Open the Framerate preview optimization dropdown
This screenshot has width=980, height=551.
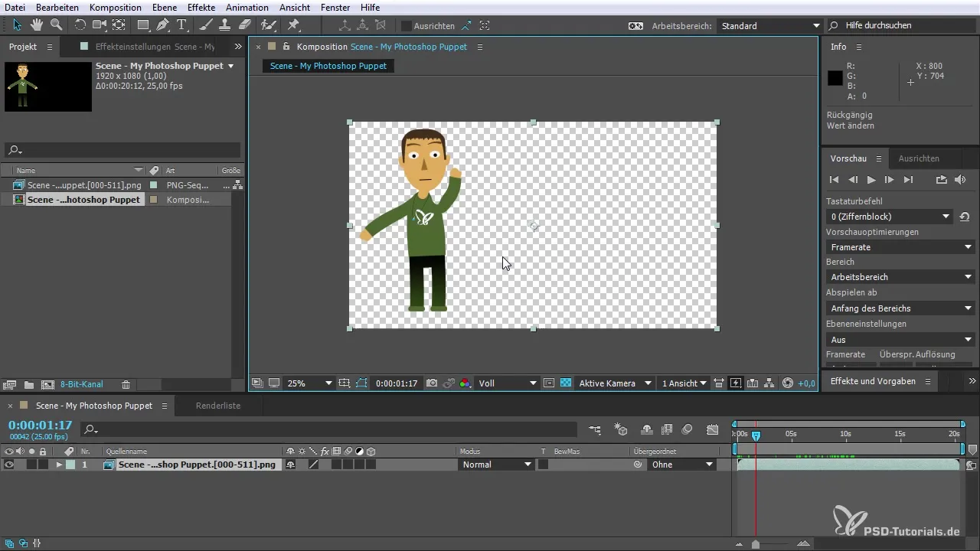pyautogui.click(x=900, y=247)
